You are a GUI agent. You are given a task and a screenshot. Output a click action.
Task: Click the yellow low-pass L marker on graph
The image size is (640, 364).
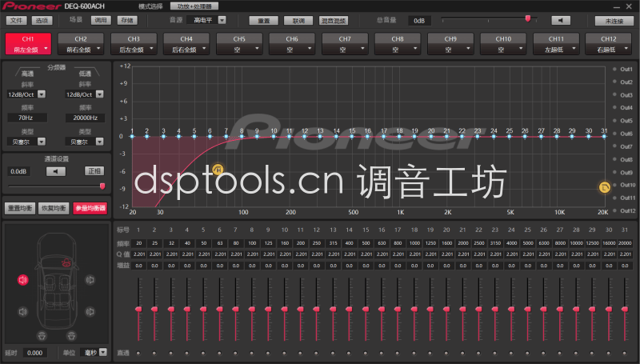tap(605, 187)
